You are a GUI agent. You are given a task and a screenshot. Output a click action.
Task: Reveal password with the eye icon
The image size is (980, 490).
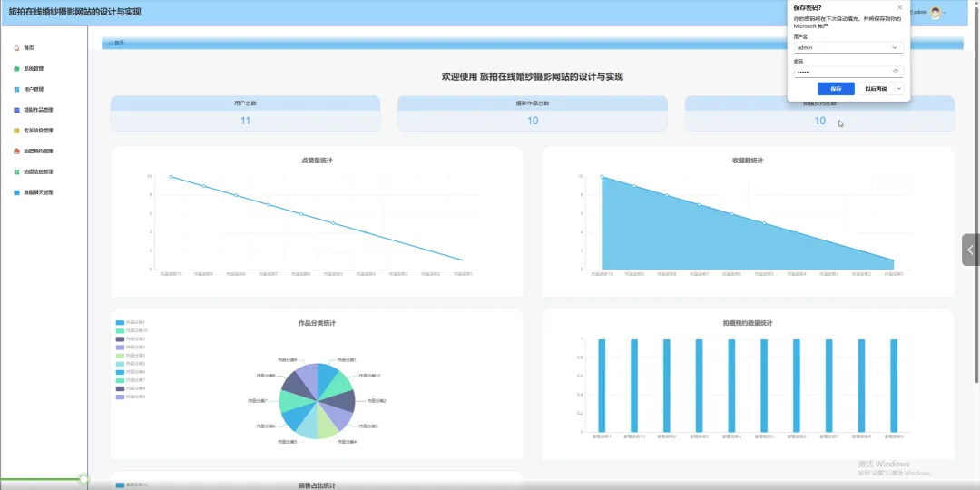point(895,72)
